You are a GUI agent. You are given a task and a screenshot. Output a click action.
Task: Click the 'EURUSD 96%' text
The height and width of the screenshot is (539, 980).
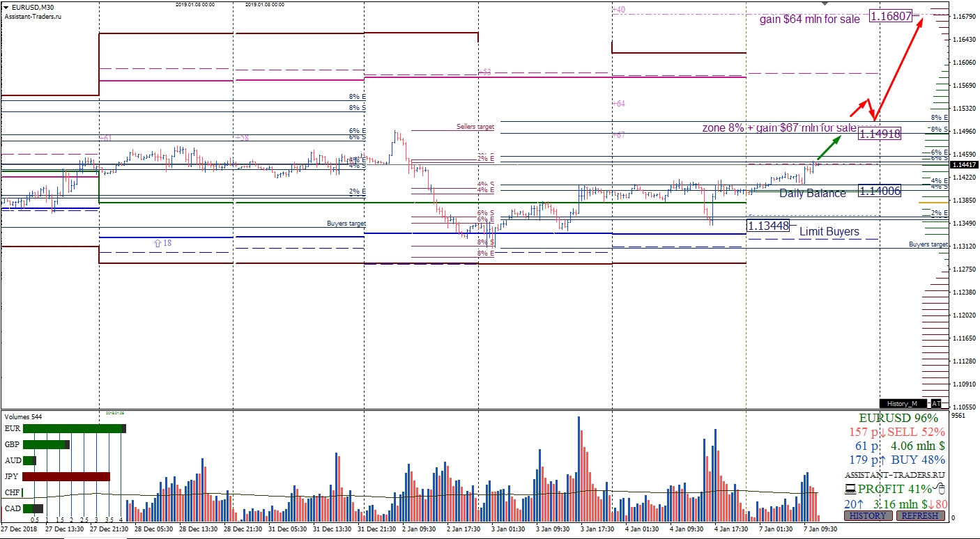[898, 419]
